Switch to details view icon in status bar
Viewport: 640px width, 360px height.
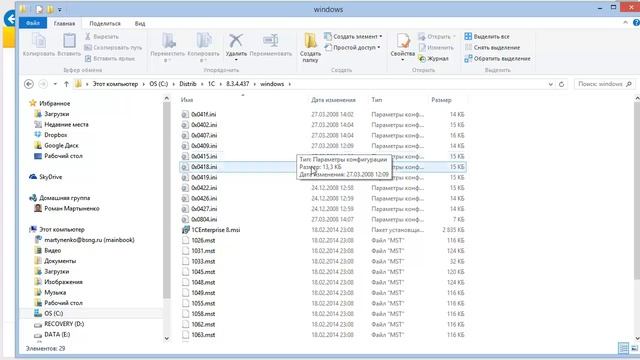623,348
